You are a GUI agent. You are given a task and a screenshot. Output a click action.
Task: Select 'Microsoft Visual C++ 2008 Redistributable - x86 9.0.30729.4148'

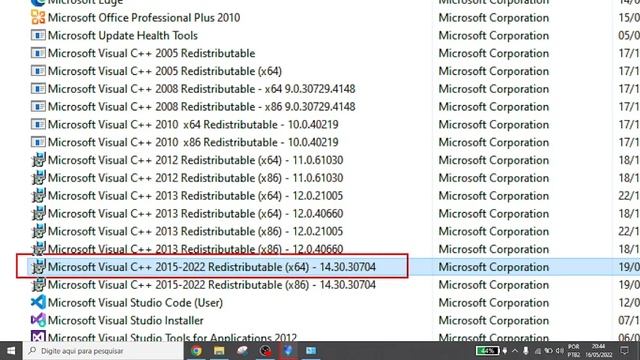coord(202,107)
